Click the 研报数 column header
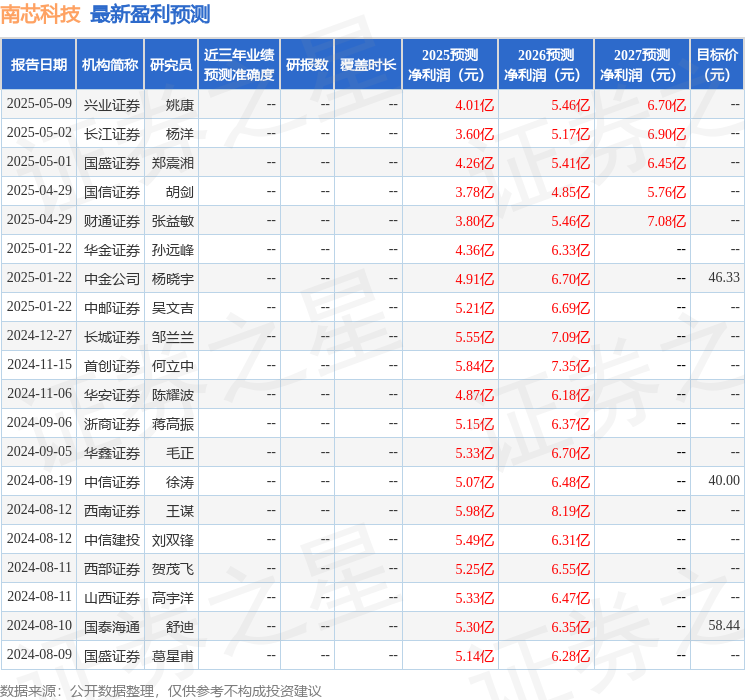The image size is (745, 700). [307, 64]
